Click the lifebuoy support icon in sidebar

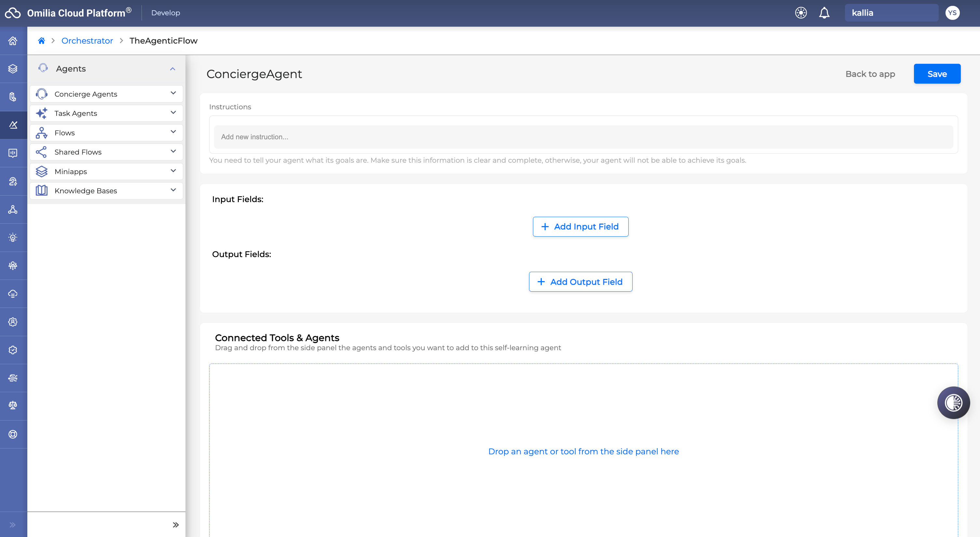[13, 434]
